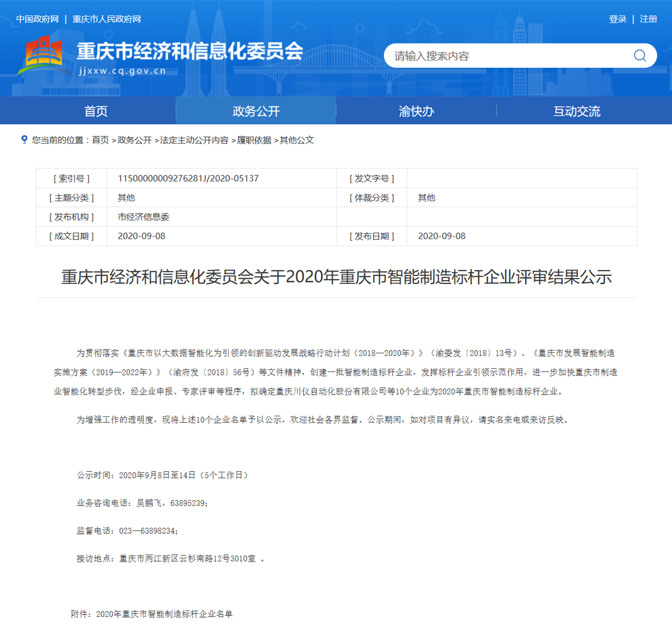The height and width of the screenshot is (634, 672).
Task: Click the 发布日期 value 2020-09-08
Action: (x=441, y=236)
